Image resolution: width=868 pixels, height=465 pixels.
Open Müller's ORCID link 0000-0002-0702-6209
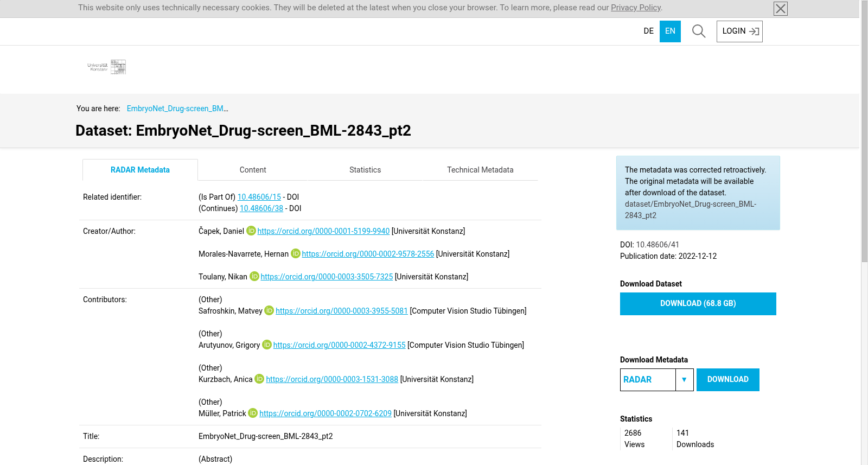point(325,413)
